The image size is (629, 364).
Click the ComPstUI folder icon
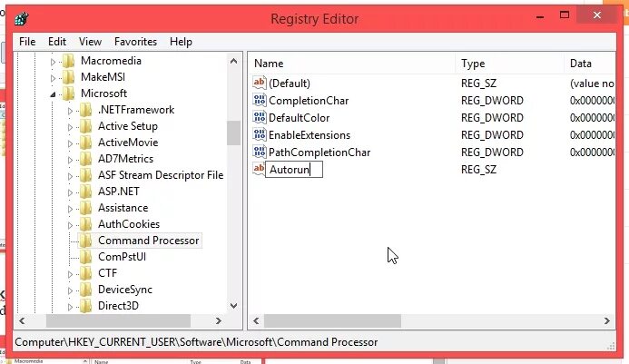[86, 257]
